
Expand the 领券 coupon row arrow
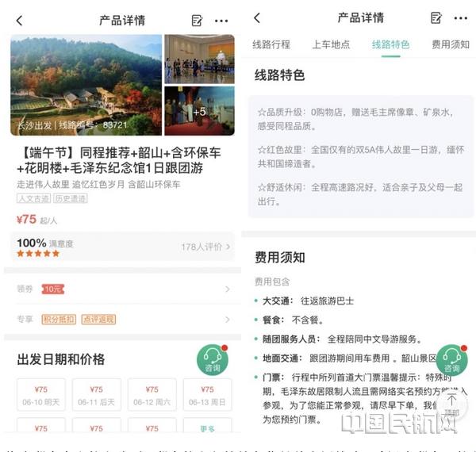tap(228, 289)
